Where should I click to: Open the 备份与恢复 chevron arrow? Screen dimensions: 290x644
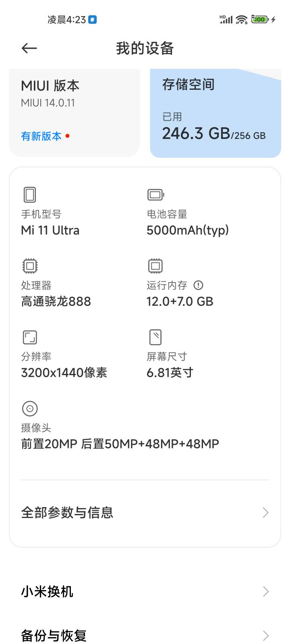click(x=265, y=636)
